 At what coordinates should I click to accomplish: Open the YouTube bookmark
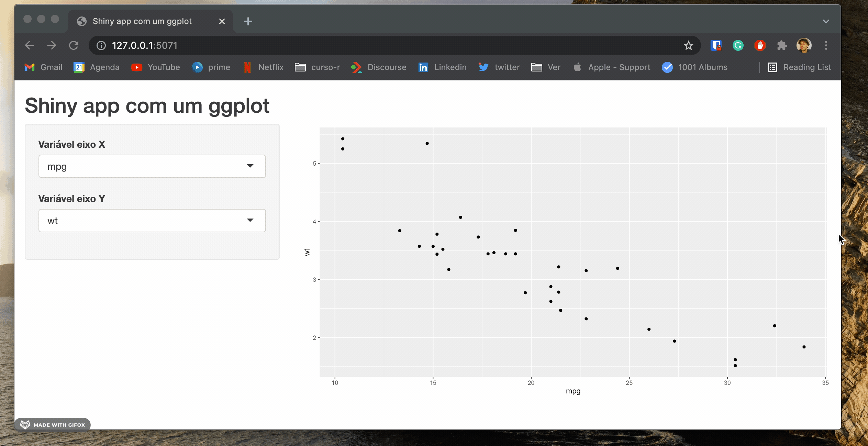(x=156, y=67)
